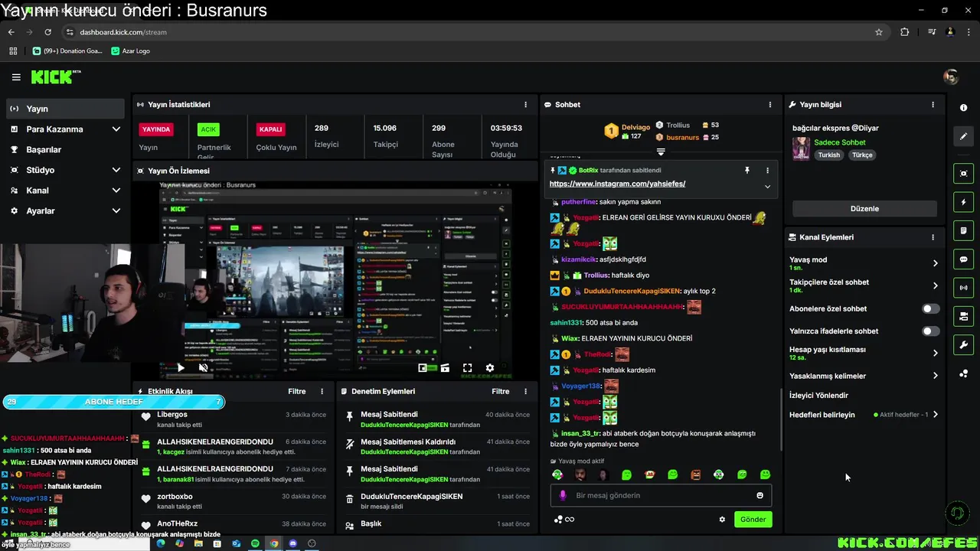Image resolution: width=980 pixels, height=551 pixels.
Task: Click the Turkish tag in Yayın bilgisi
Action: pos(828,155)
